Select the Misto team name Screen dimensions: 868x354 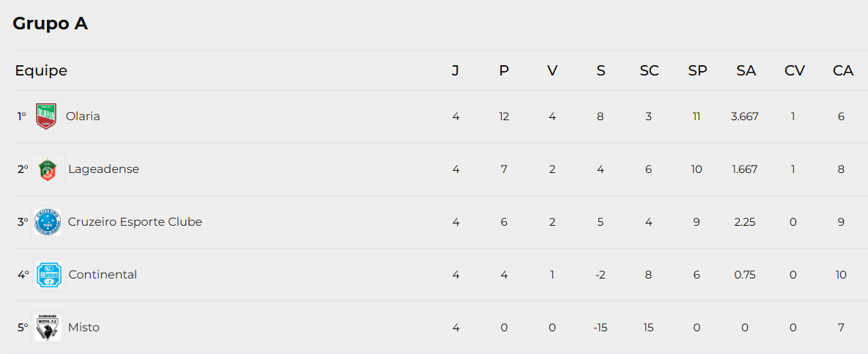84,328
